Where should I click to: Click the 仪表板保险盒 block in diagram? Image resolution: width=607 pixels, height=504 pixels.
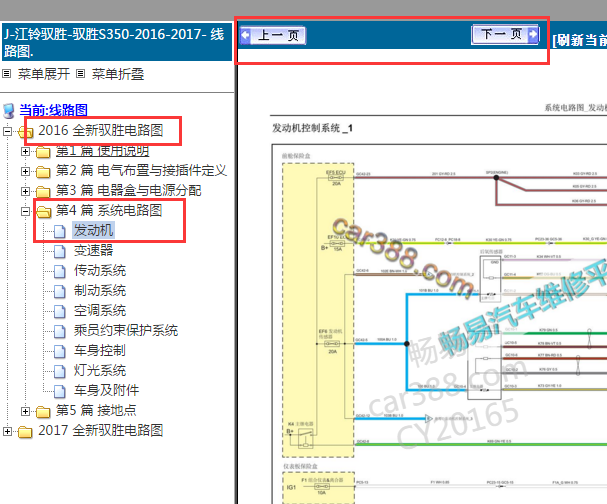319,488
